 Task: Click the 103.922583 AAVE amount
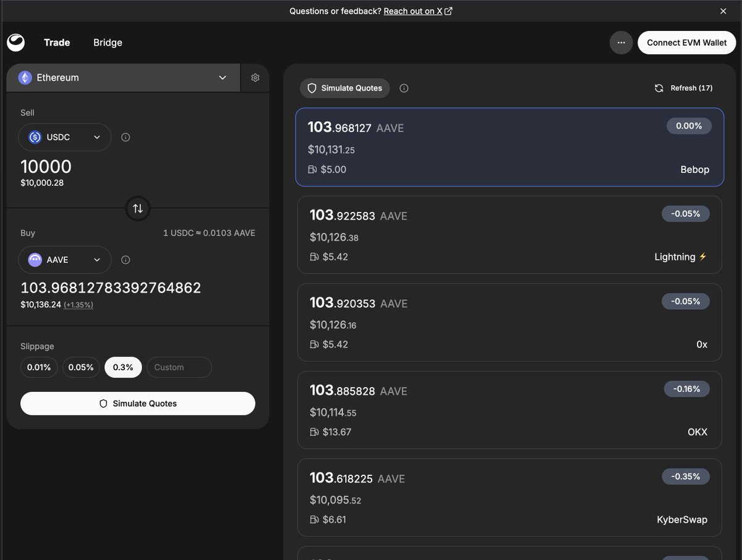359,215
